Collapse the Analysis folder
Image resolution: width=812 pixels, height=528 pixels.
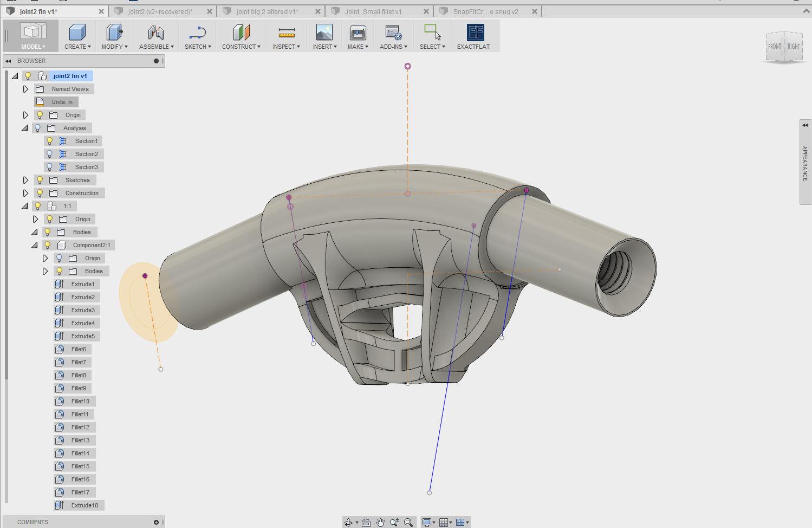25,128
